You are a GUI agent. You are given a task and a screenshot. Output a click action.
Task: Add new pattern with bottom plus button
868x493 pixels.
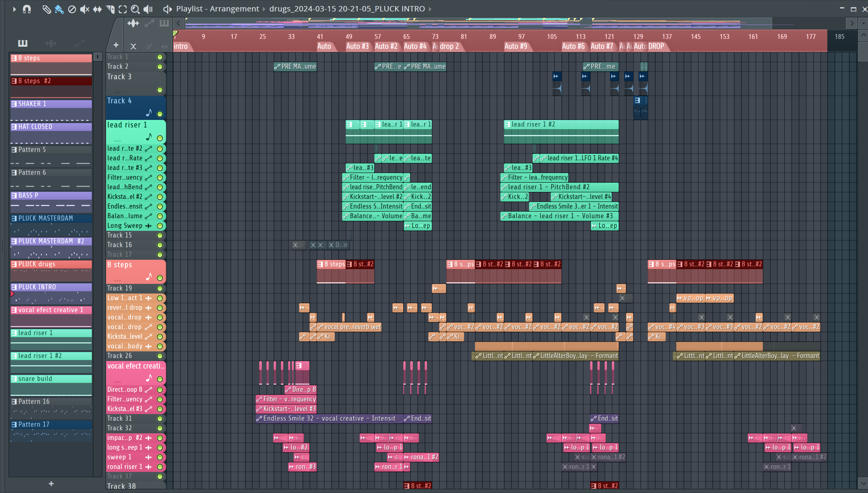point(51,484)
